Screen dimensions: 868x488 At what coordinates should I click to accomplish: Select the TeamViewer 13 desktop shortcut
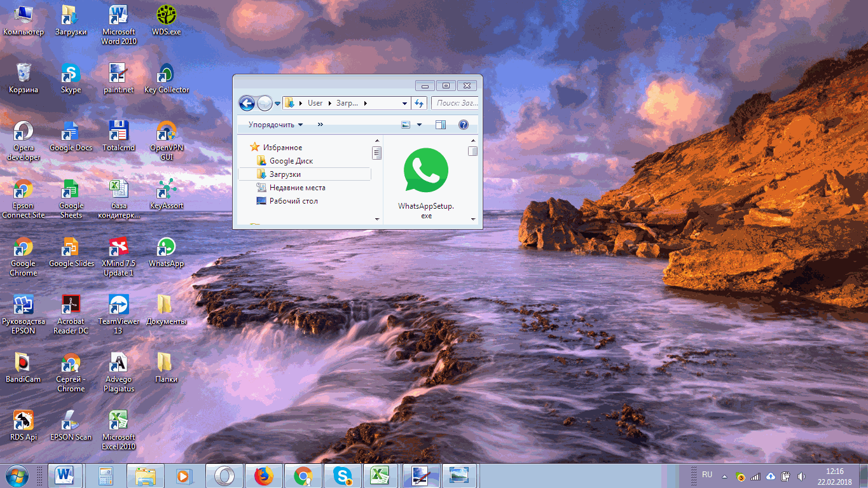pyautogui.click(x=119, y=314)
